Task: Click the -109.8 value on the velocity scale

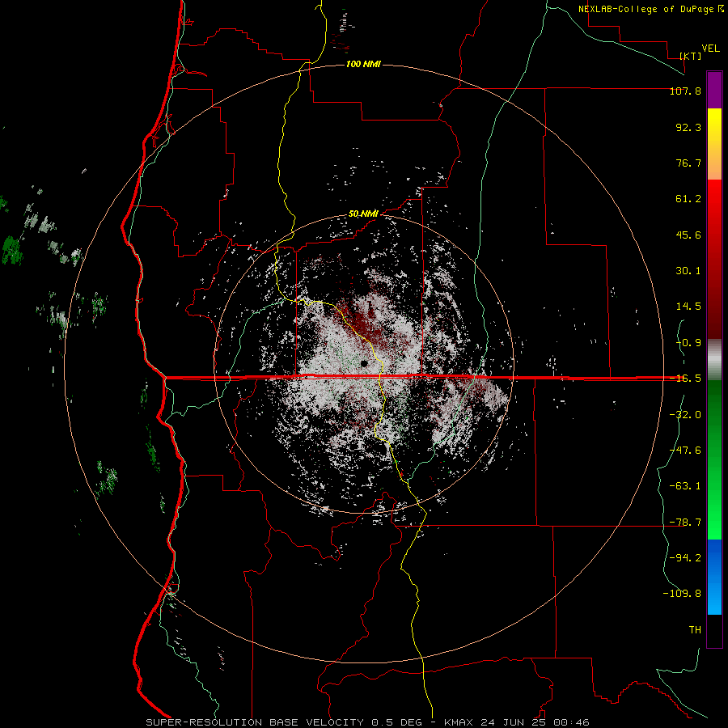Action: (x=682, y=594)
